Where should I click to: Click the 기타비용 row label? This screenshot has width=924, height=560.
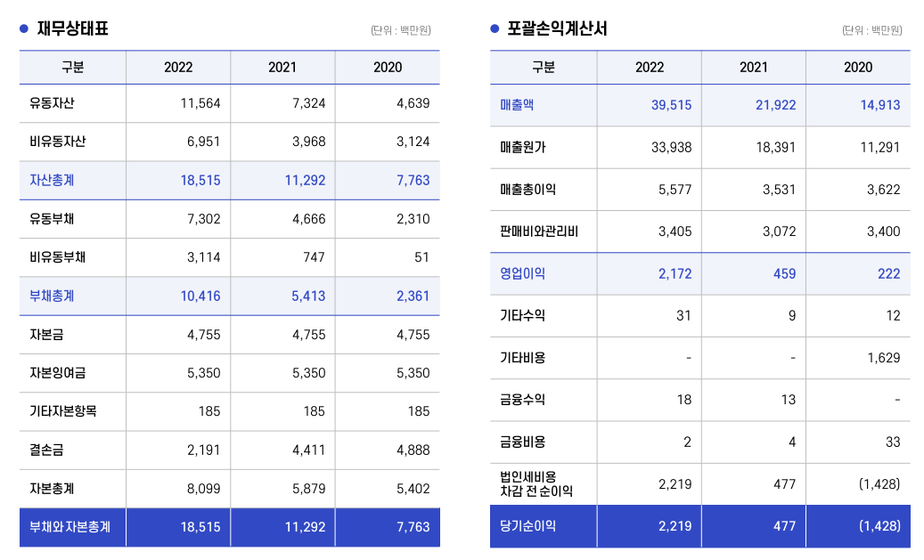pos(523,357)
